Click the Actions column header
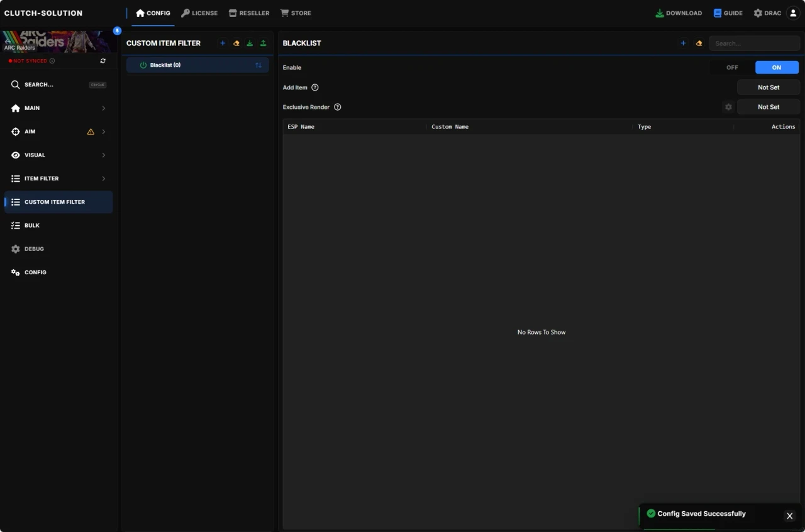Screen dimensions: 805x532 click(784, 127)
